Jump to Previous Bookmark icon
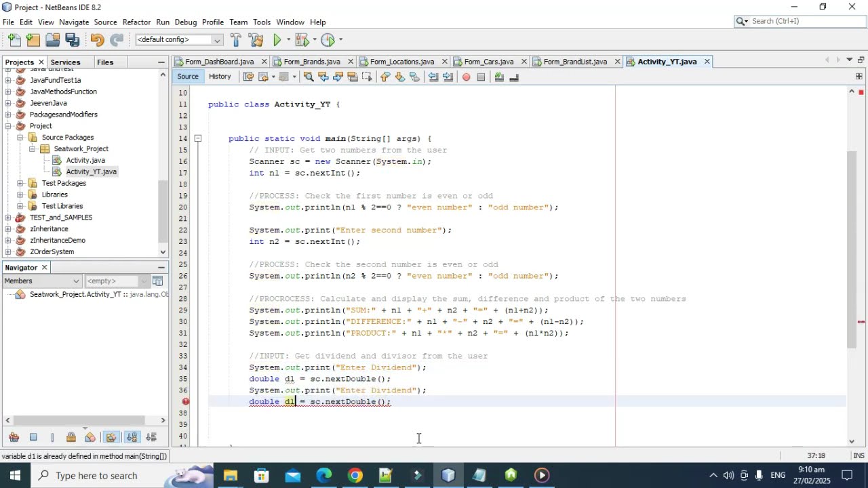Viewport: 868px width, 488px height. [x=384, y=77]
